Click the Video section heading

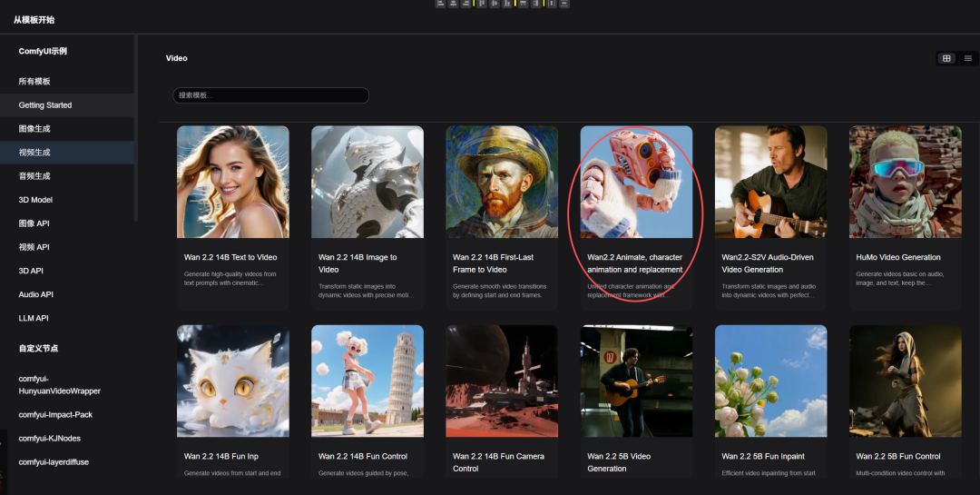(176, 58)
